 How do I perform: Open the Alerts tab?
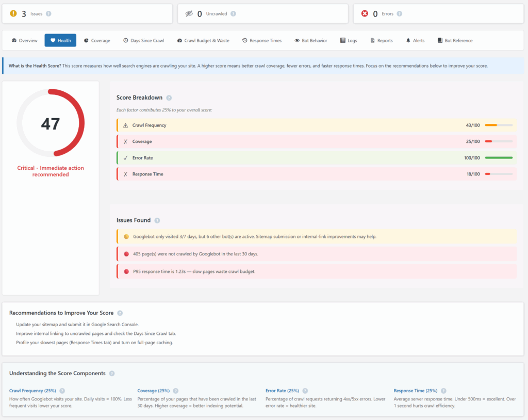click(415, 40)
